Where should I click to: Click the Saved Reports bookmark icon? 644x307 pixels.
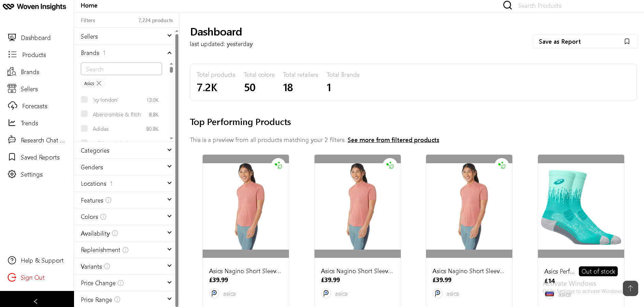(x=12, y=157)
